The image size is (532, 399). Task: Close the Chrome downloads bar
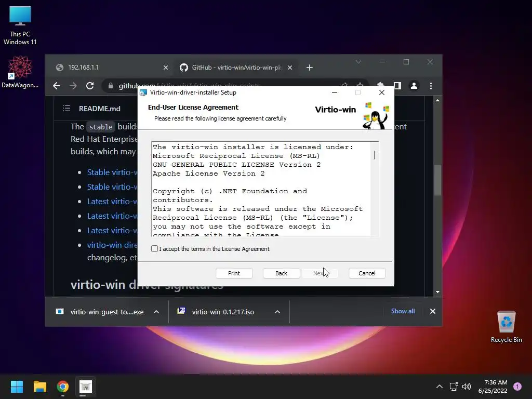(433, 311)
